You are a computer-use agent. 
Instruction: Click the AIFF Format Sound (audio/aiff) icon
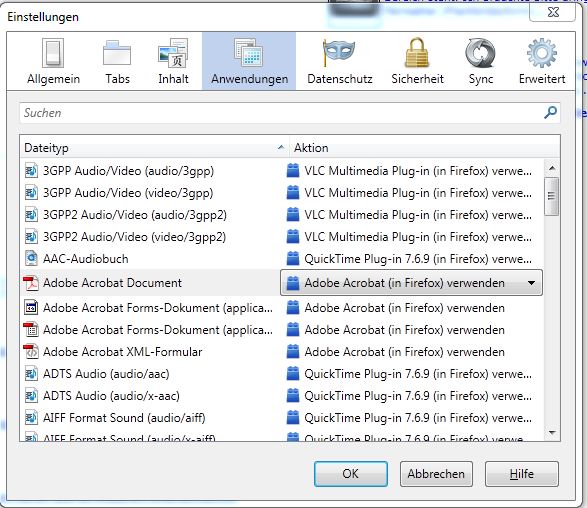click(x=31, y=417)
